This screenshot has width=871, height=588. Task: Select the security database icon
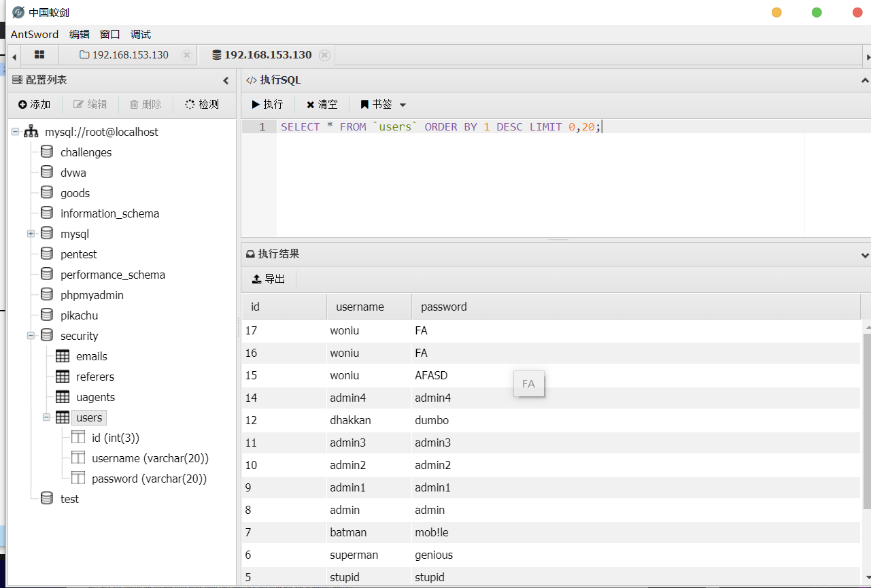47,336
